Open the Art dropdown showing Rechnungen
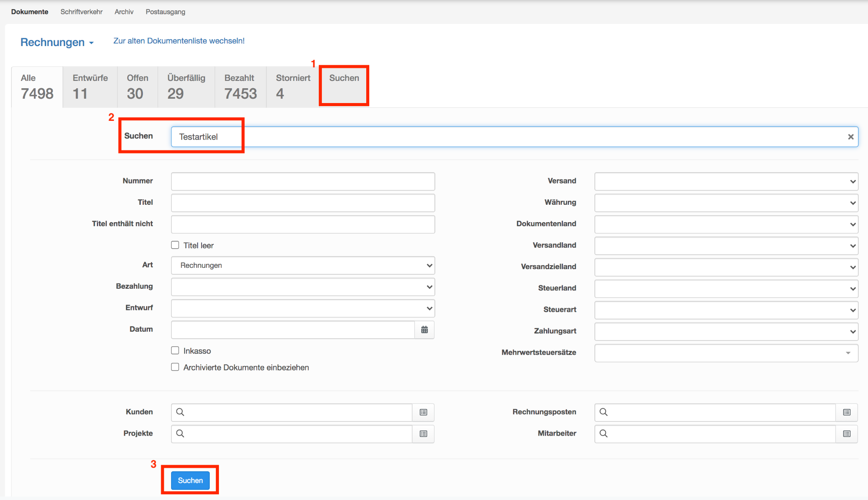This screenshot has height=500, width=868. click(303, 266)
